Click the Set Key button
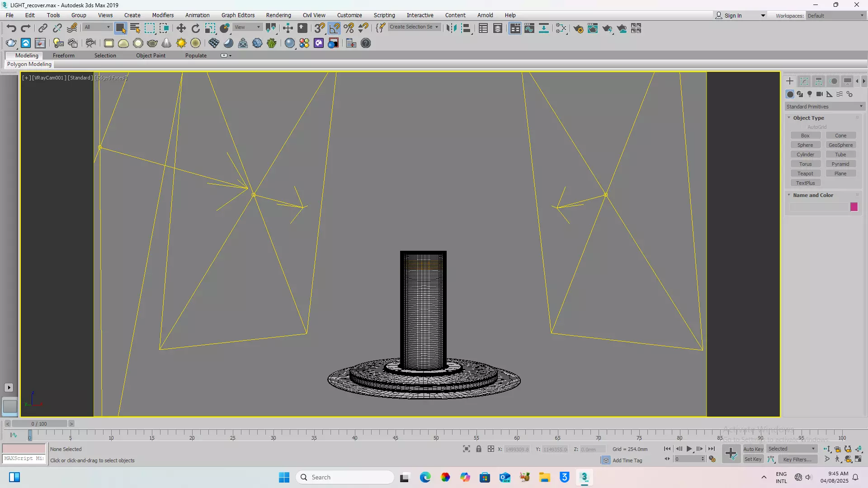 coord(753,459)
